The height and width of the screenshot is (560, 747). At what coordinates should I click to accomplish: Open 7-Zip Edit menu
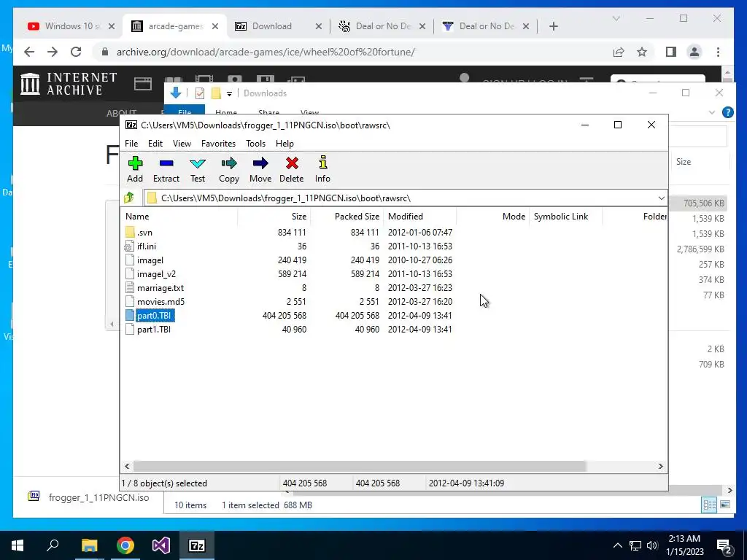155,144
